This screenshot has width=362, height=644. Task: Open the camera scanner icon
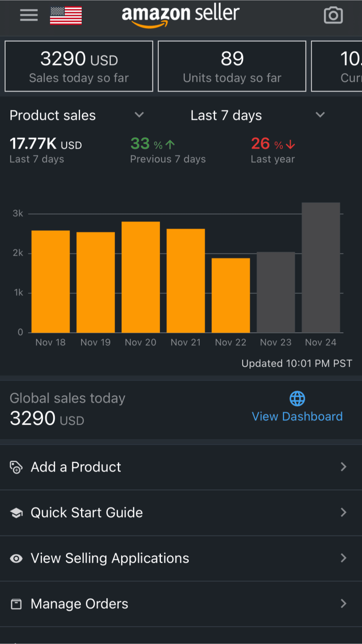click(x=333, y=15)
